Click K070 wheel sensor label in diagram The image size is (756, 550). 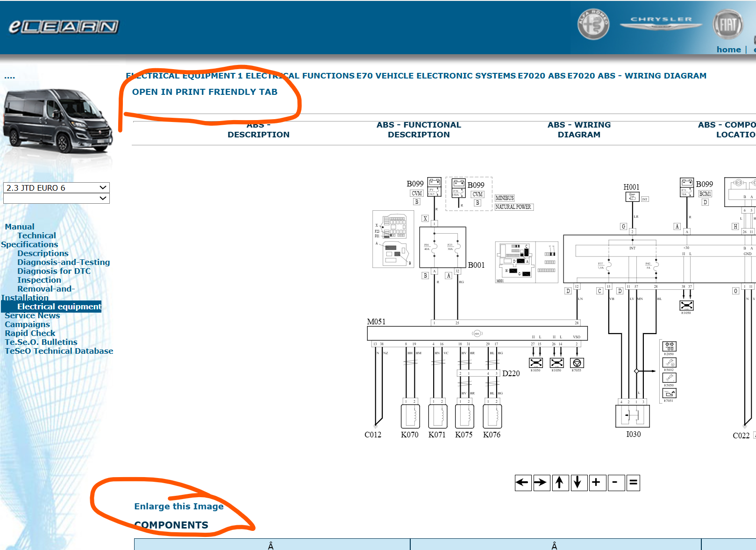click(x=410, y=435)
